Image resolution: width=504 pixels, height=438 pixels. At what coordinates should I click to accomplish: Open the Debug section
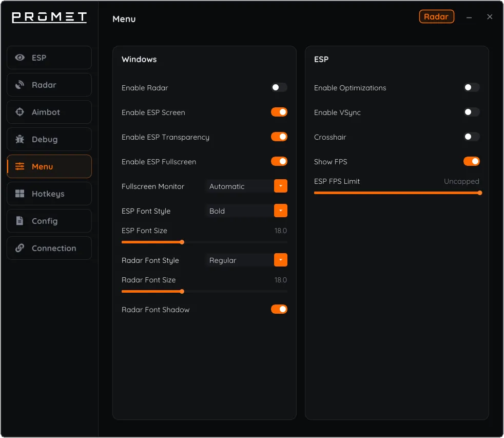pyautogui.click(x=49, y=139)
